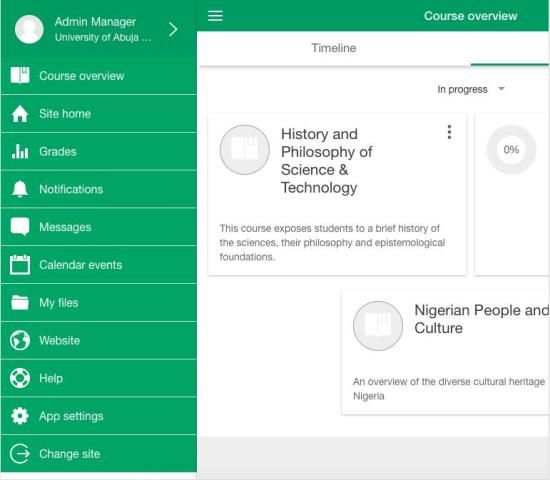Screen dimensions: 550x480
Task: Expand the In progress filter dropdown
Action: (x=471, y=89)
